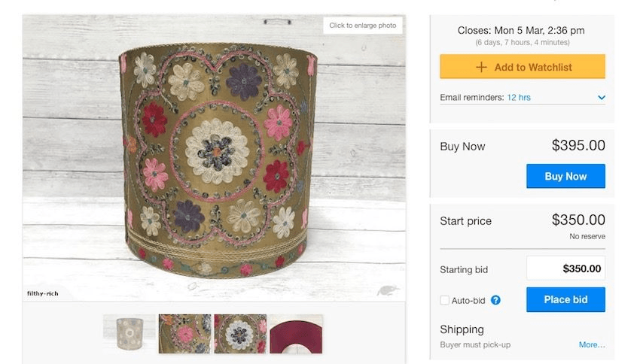Screen dimensions: 640x364
Task: Click the plus icon on Add to Watchlist
Action: coord(482,67)
